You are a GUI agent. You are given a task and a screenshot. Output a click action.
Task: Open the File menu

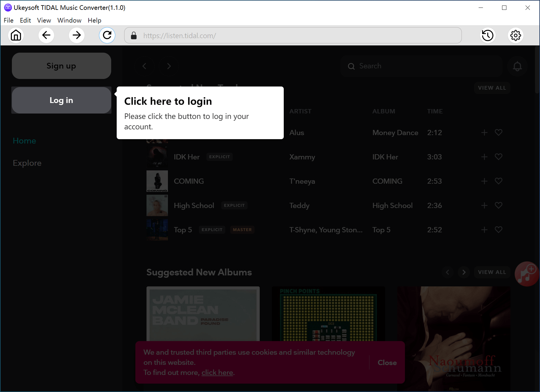pyautogui.click(x=8, y=20)
